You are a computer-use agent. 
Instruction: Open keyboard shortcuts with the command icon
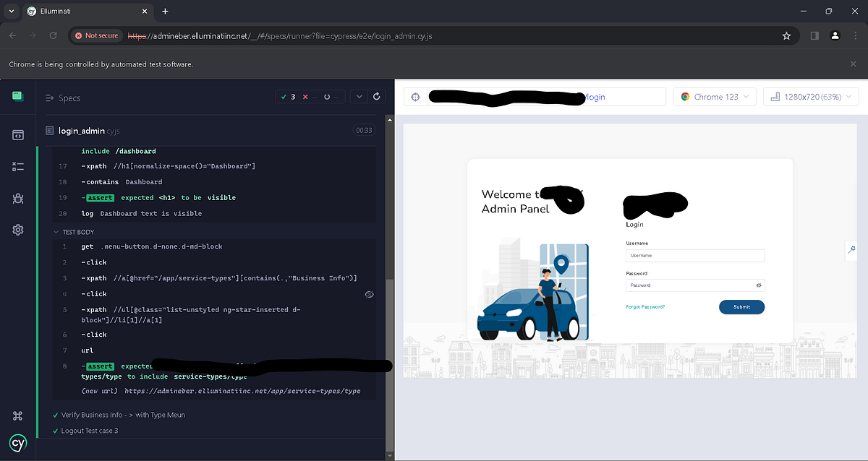17,415
